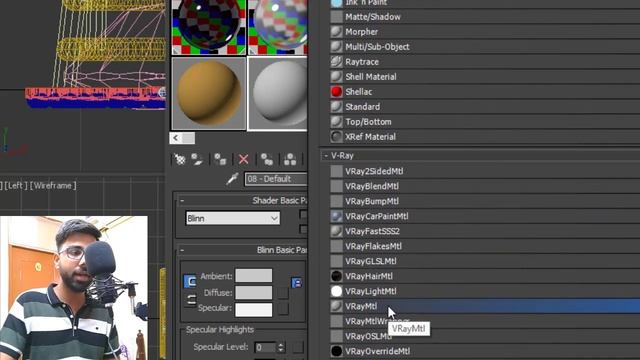
Task: Click the VRayLightMtl white sphere icon
Action: (x=336, y=291)
